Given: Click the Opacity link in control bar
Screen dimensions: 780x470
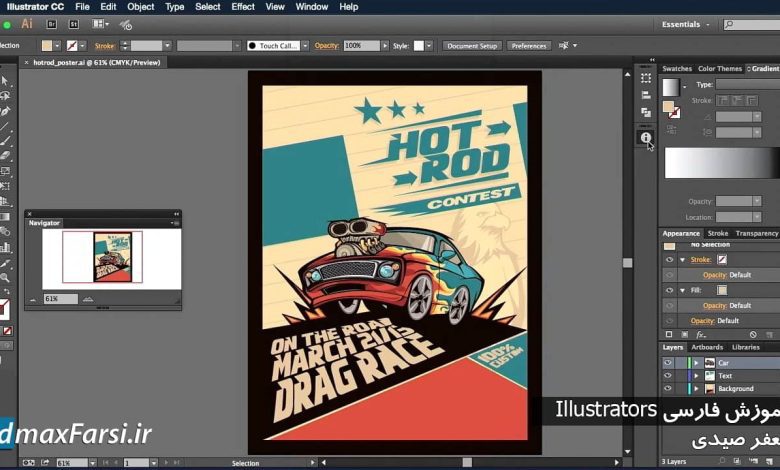Looking at the screenshot, I should (326, 46).
